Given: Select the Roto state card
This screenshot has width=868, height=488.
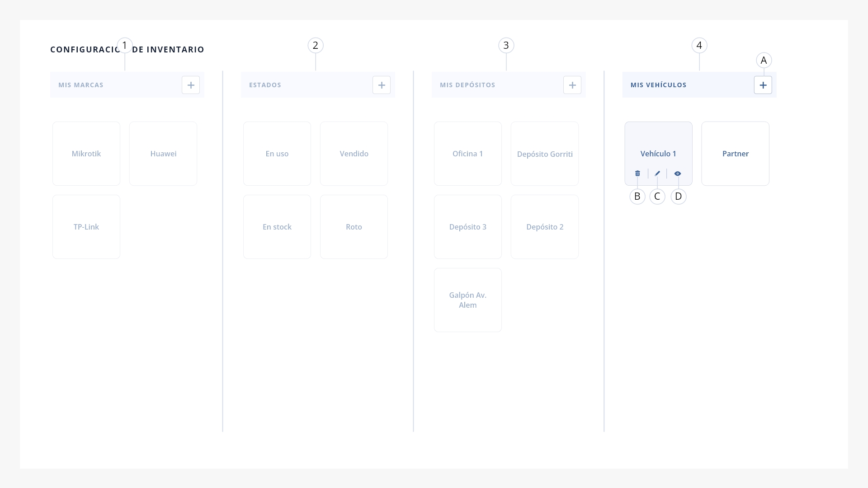Looking at the screenshot, I should 354,227.
